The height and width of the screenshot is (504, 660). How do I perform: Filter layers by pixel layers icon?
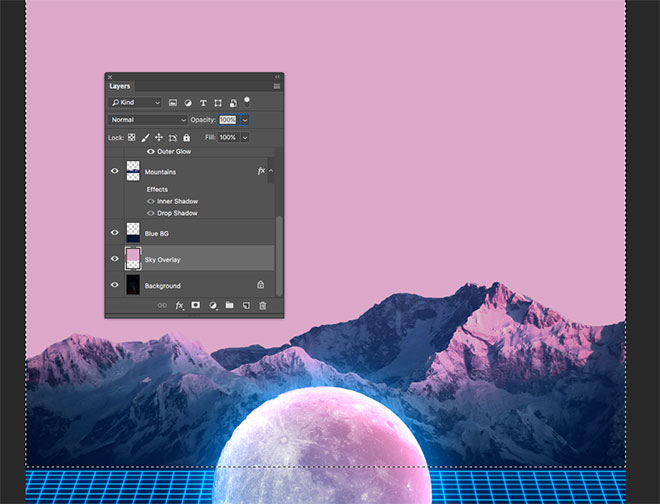click(x=173, y=103)
